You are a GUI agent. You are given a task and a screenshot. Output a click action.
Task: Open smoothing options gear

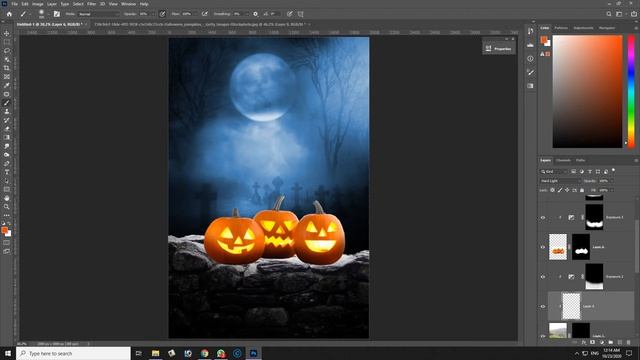[x=256, y=14]
